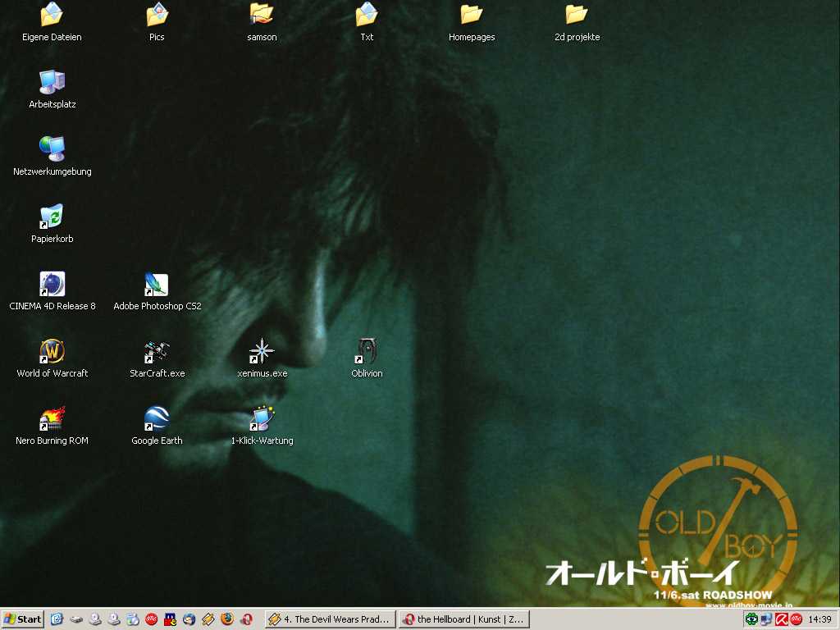
Task: Select the Homepages folder on desktop
Action: 472,16
